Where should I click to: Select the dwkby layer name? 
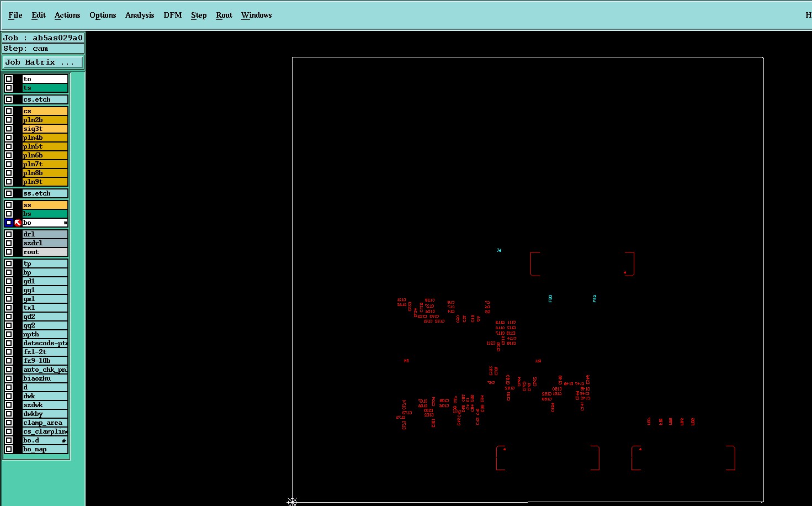pos(45,414)
